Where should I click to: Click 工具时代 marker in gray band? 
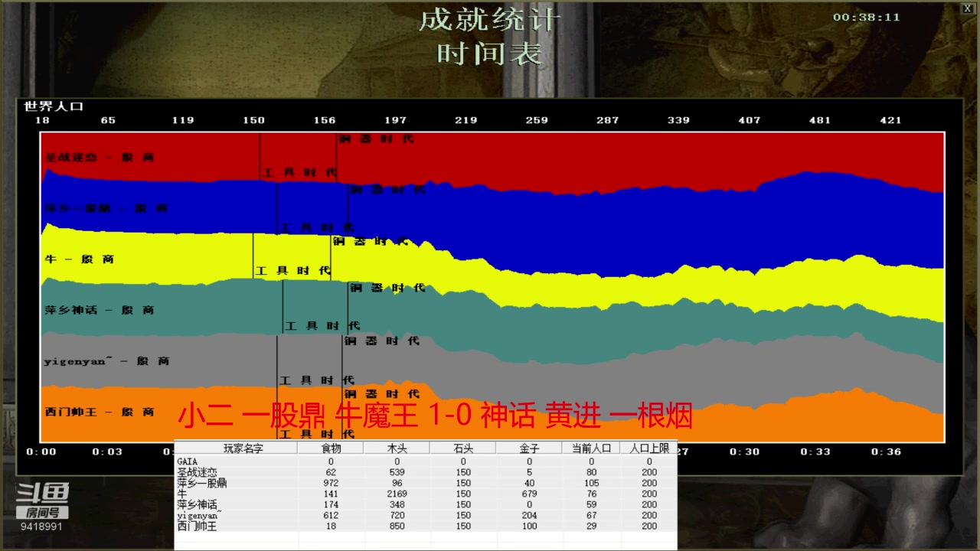click(317, 380)
